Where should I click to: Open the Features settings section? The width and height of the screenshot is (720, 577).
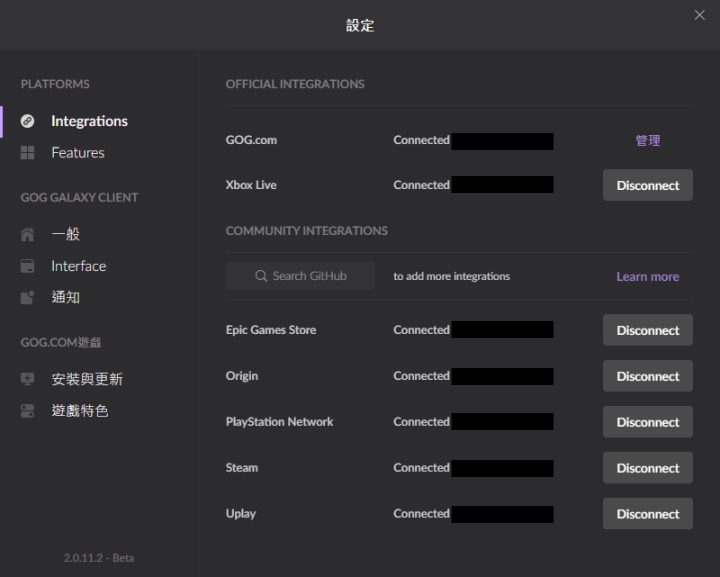pyautogui.click(x=78, y=152)
